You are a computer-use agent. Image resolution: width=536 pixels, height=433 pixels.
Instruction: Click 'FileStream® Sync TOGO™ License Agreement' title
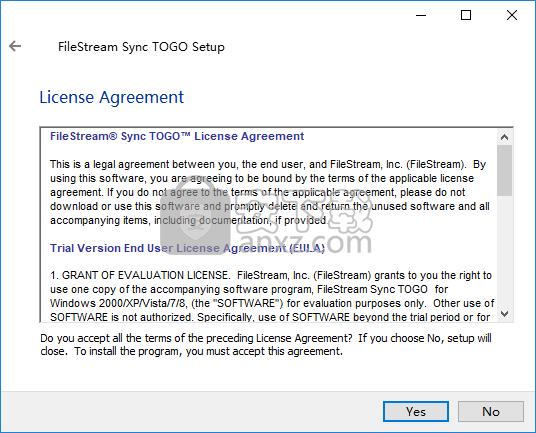click(177, 136)
